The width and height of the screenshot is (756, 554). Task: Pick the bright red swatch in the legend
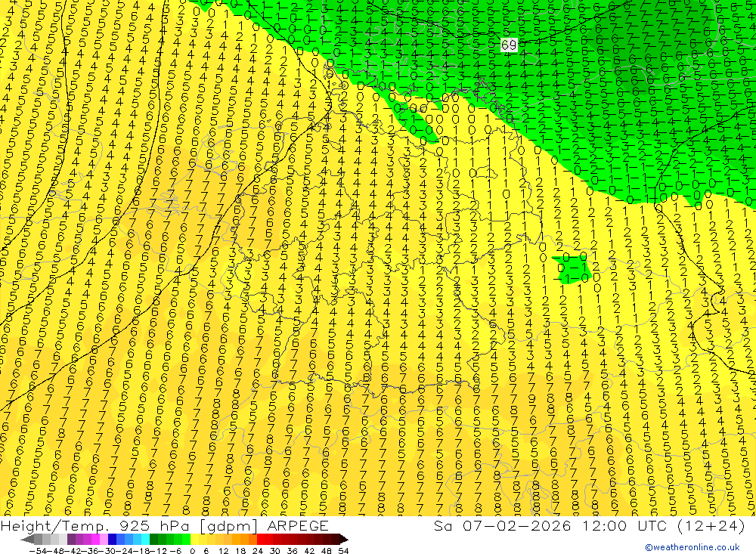point(261,540)
